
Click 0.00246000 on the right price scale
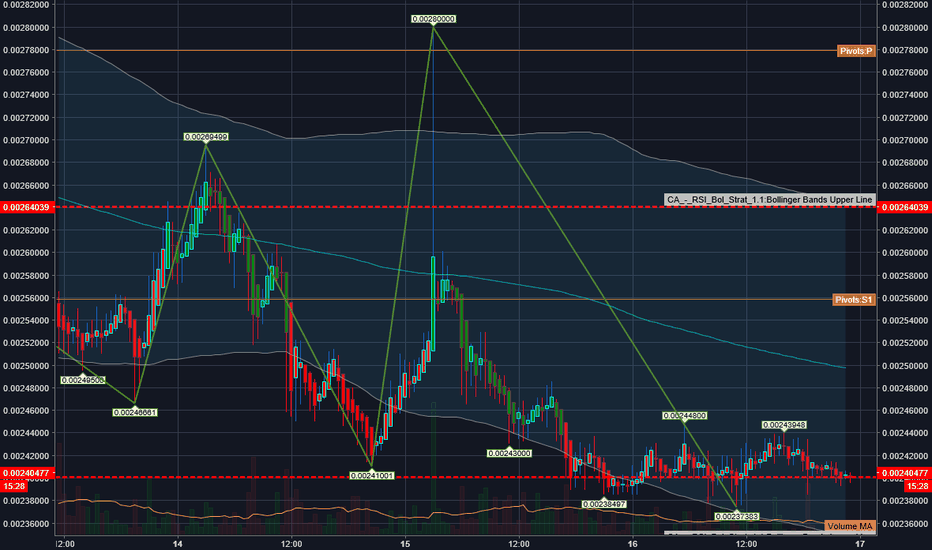click(905, 411)
